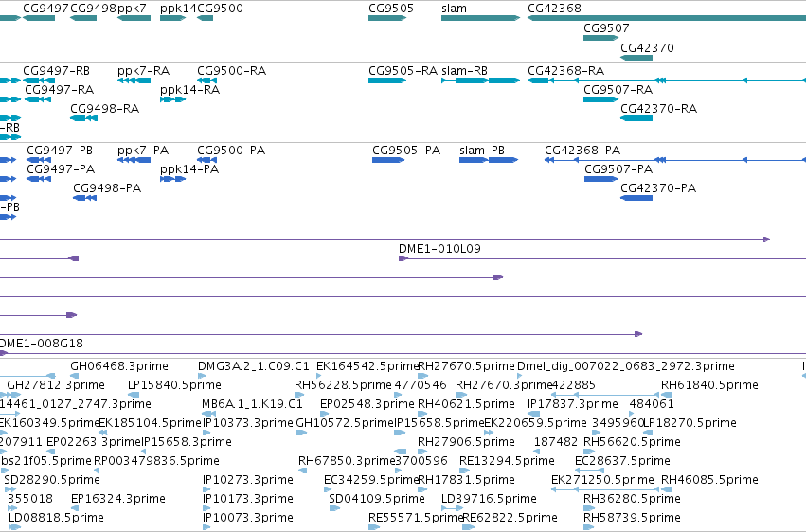Viewport: 806px width, 532px height.
Task: Select transcript label CG9507-RA
Action: pyautogui.click(x=618, y=90)
